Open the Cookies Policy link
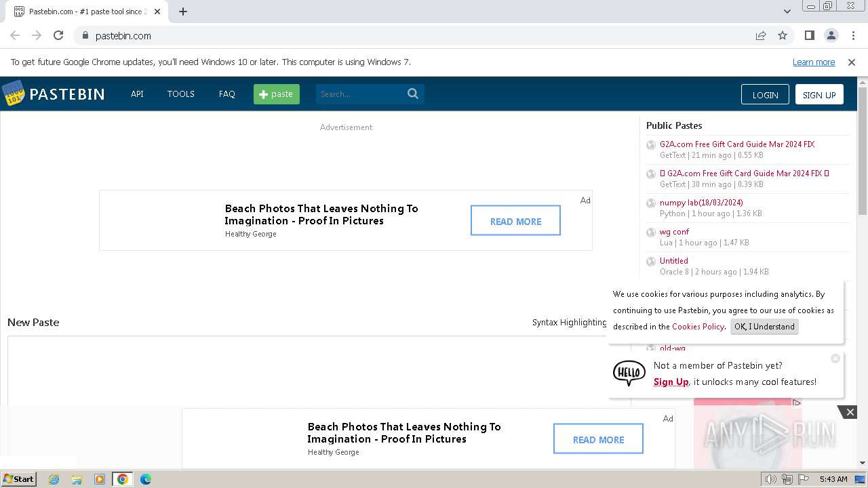This screenshot has width=868, height=488. (x=698, y=327)
